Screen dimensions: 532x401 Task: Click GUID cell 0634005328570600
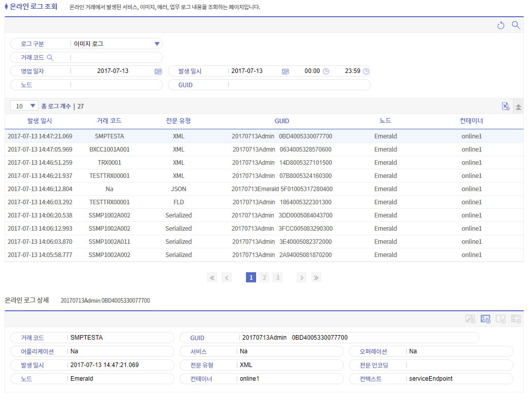pos(282,149)
